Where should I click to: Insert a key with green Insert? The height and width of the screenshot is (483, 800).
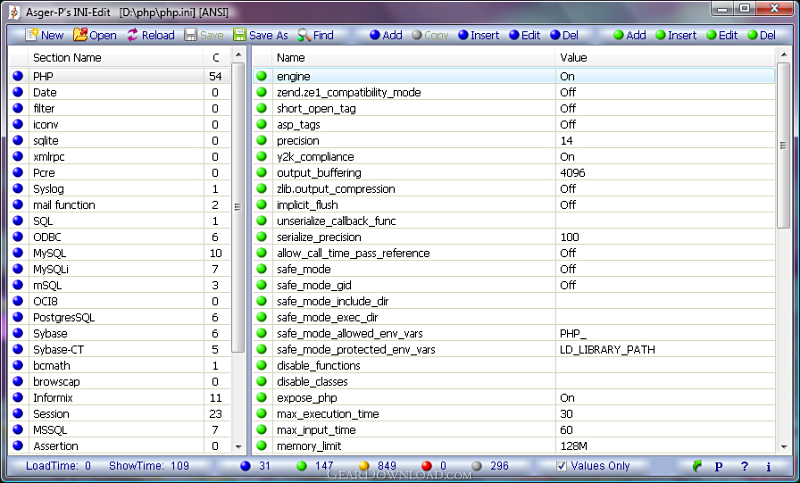coord(676,35)
